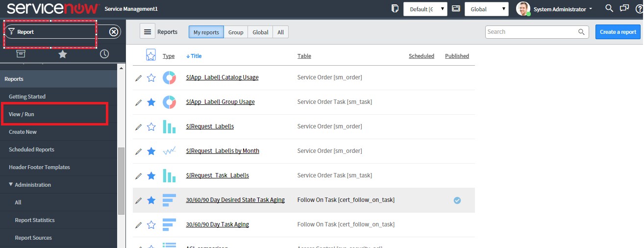Favorite the ${App_Label} Catalog Usage report
The image size is (644, 248).
[x=151, y=77]
